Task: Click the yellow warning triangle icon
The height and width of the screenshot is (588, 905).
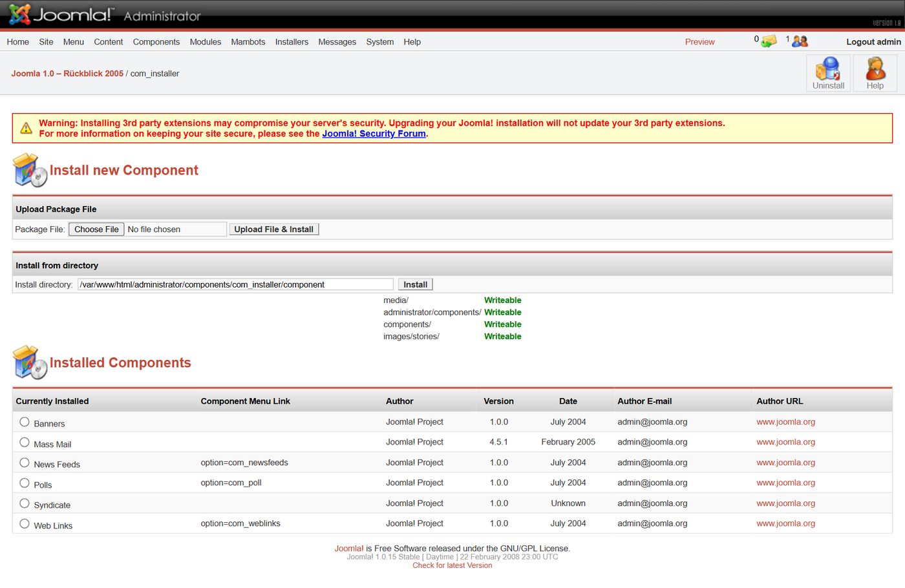Action: tap(26, 128)
